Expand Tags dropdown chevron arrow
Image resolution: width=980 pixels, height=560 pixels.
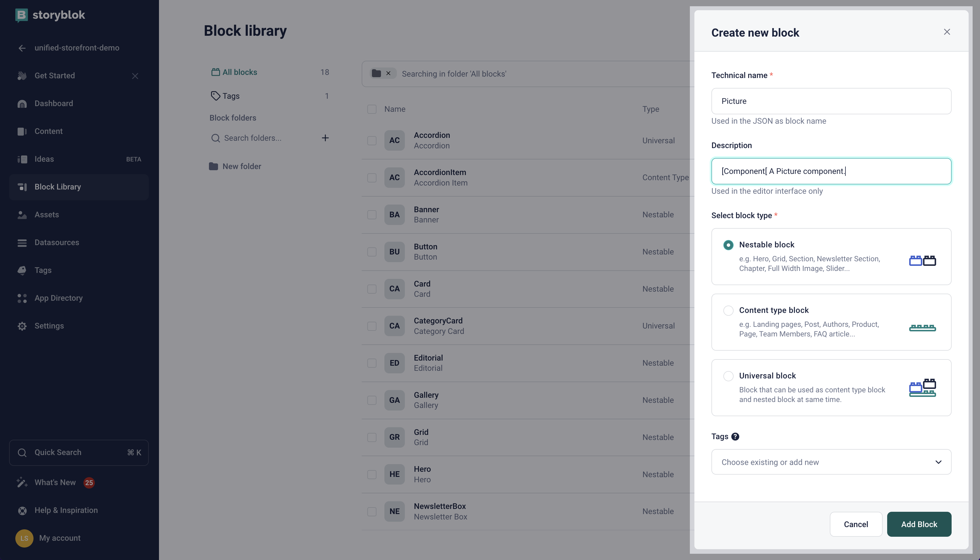click(938, 462)
